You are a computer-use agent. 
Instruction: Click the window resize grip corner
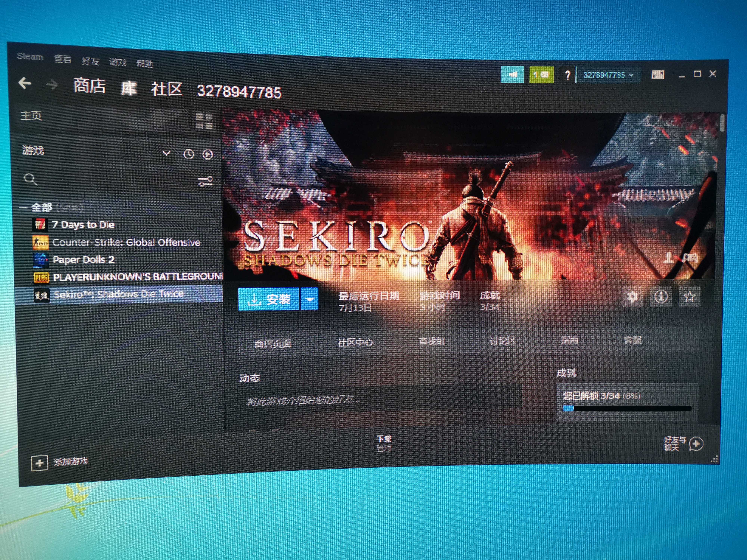tap(715, 459)
